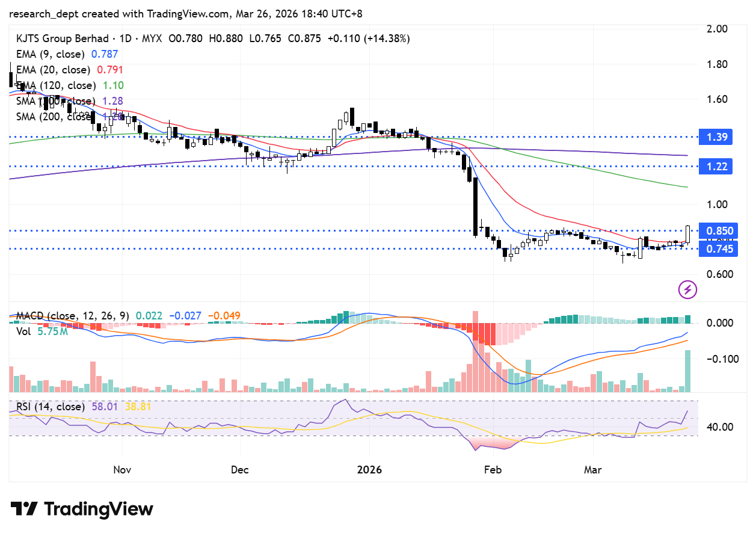The height and width of the screenshot is (536, 756).
Task: Click the 1.22 blue price label
Action: [x=719, y=167]
